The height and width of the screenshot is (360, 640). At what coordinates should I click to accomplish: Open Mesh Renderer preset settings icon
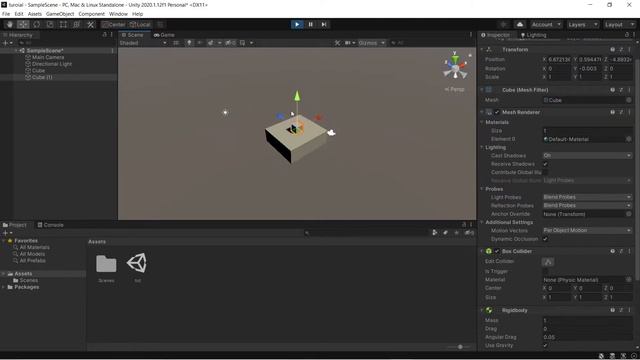click(621, 112)
